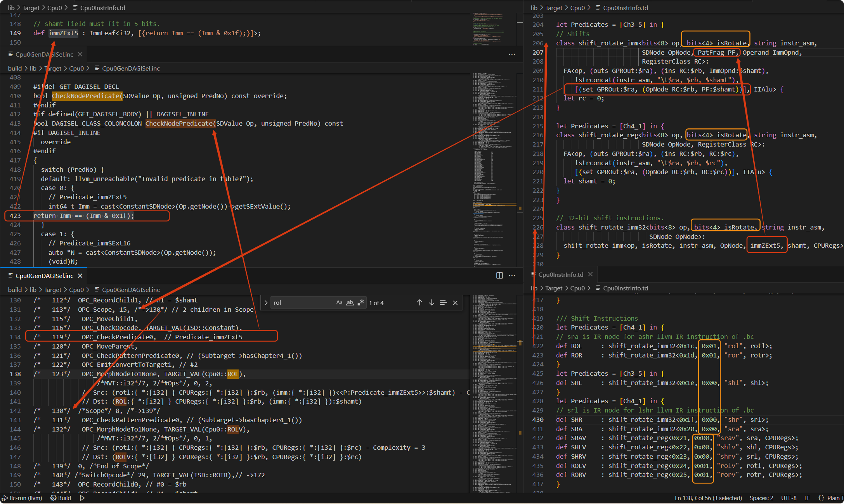Expand the replace field chevron in find widget
844x504 pixels.
pyautogui.click(x=266, y=302)
